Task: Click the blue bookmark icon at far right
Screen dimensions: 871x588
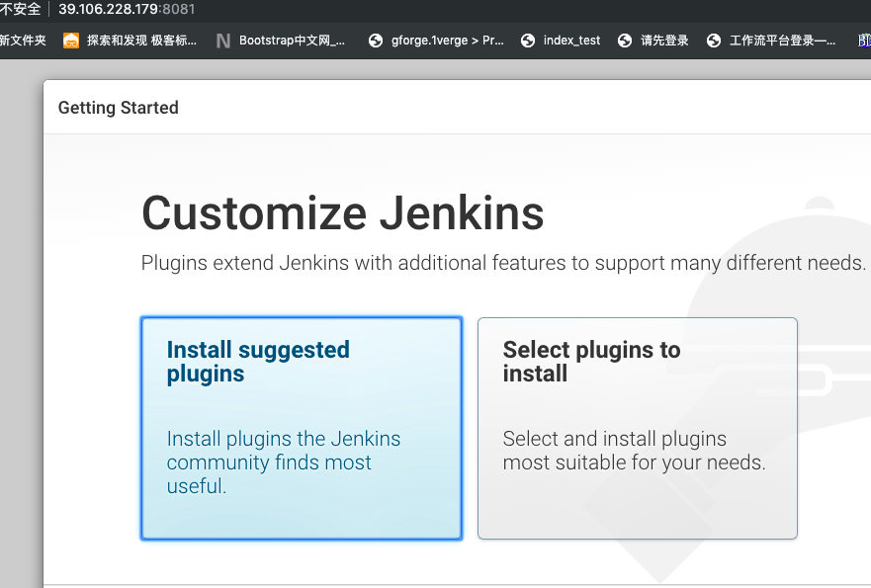Action: pyautogui.click(x=864, y=41)
